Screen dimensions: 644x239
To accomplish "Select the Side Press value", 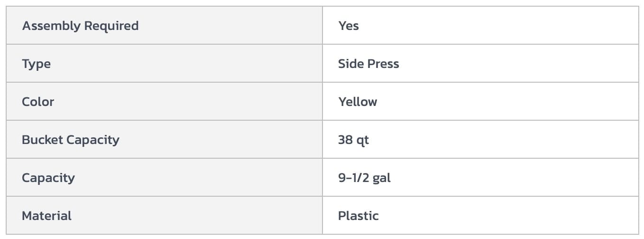I will pos(368,64).
